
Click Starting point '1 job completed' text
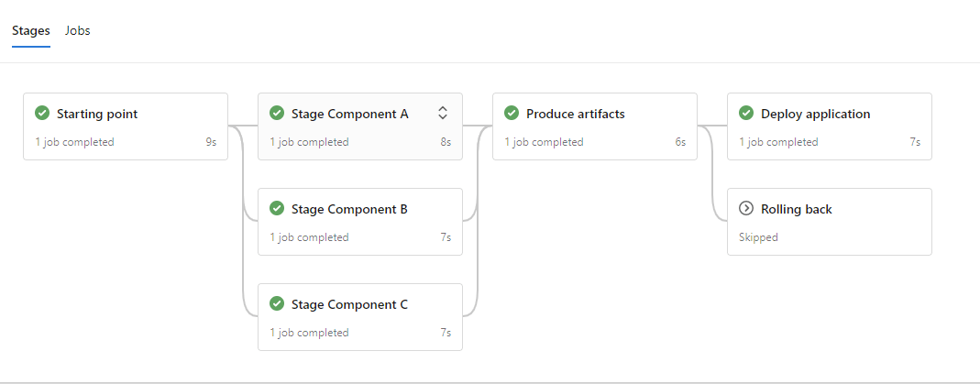[x=74, y=142]
